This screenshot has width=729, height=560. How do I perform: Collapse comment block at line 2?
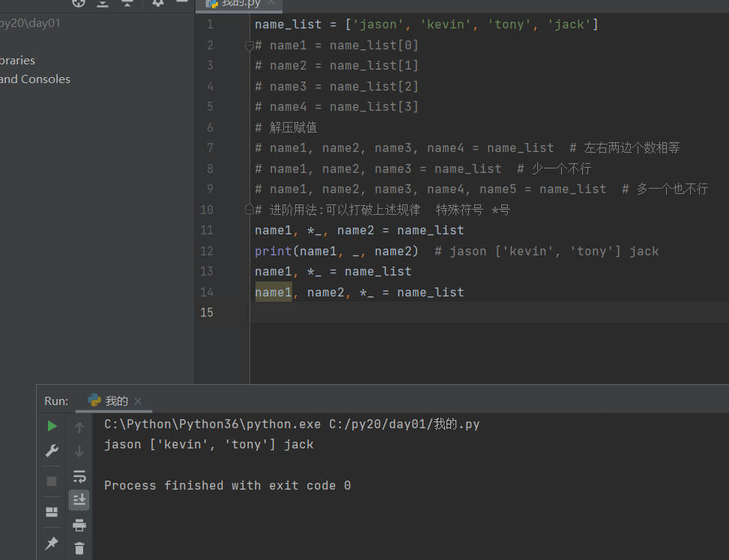click(249, 46)
